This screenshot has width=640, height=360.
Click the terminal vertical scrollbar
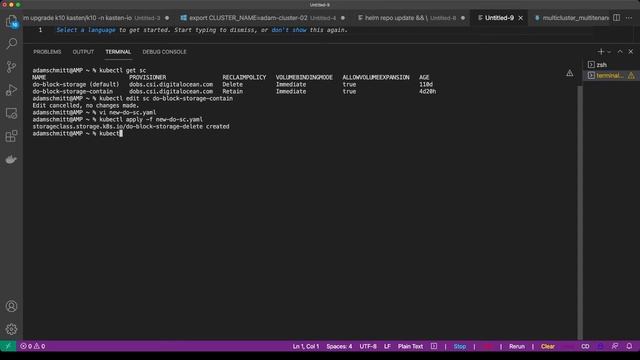tap(580, 212)
